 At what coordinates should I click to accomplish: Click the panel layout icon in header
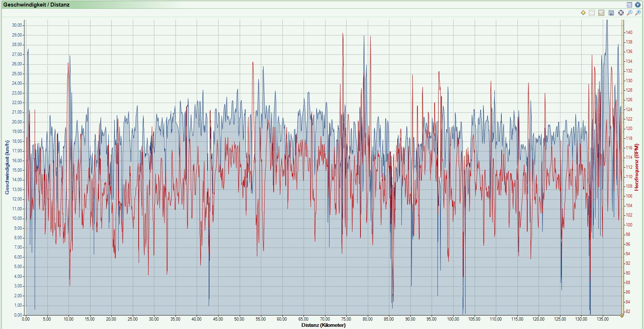point(629,5)
